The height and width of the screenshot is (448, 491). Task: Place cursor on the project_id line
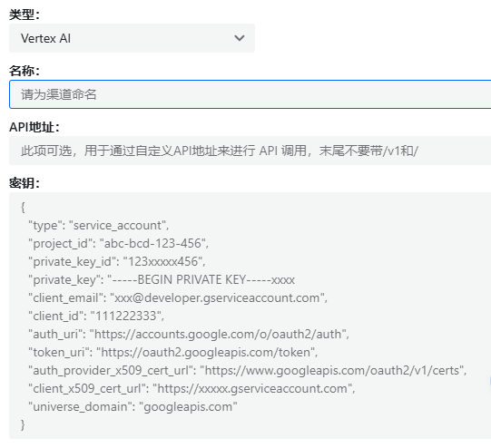118,243
